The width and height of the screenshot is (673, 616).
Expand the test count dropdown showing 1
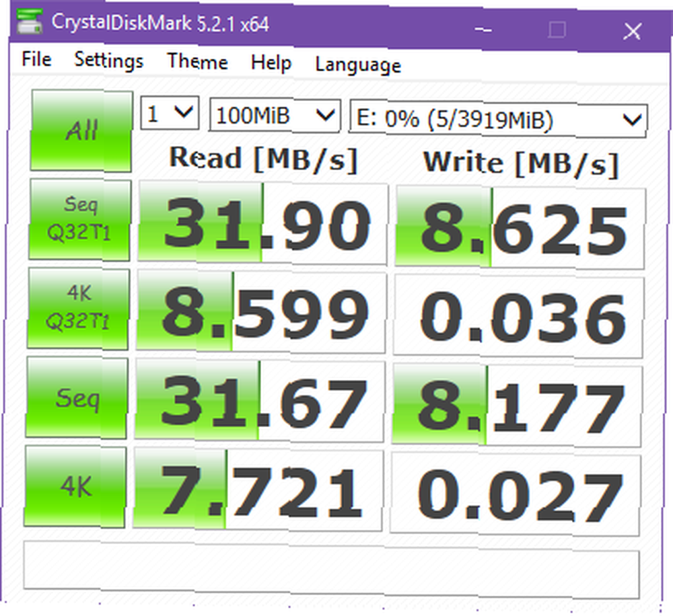[x=170, y=113]
